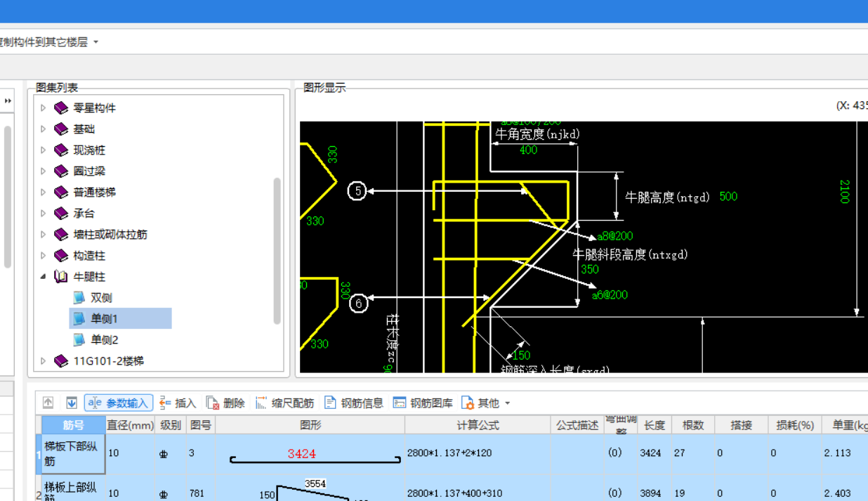The height and width of the screenshot is (501, 868).
Task: Click the 单侧1 page icon
Action: tap(79, 319)
